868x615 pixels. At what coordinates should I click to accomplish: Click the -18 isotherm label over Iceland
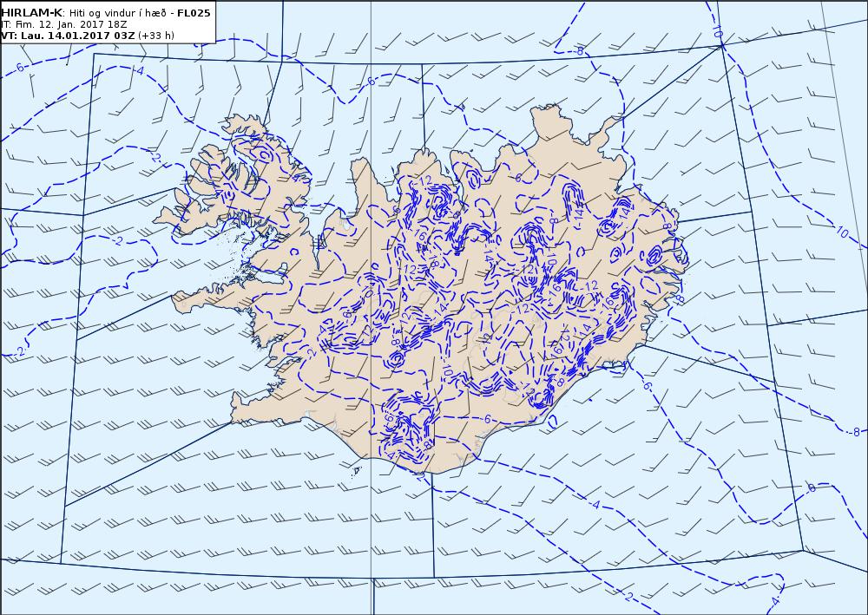point(433,259)
